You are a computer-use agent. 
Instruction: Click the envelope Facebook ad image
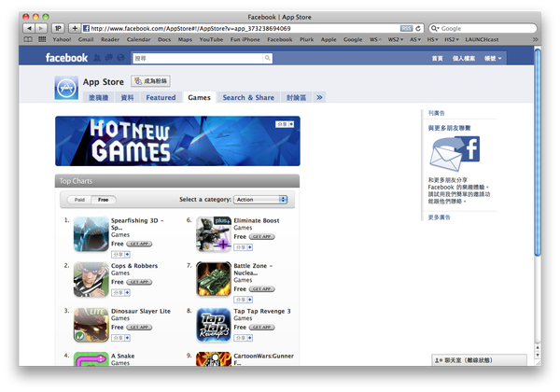click(455, 154)
